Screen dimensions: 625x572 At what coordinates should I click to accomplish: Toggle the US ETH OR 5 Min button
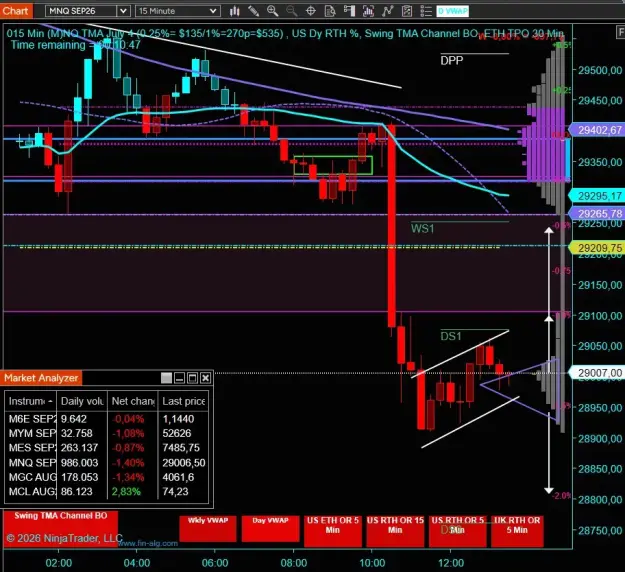pos(333,531)
